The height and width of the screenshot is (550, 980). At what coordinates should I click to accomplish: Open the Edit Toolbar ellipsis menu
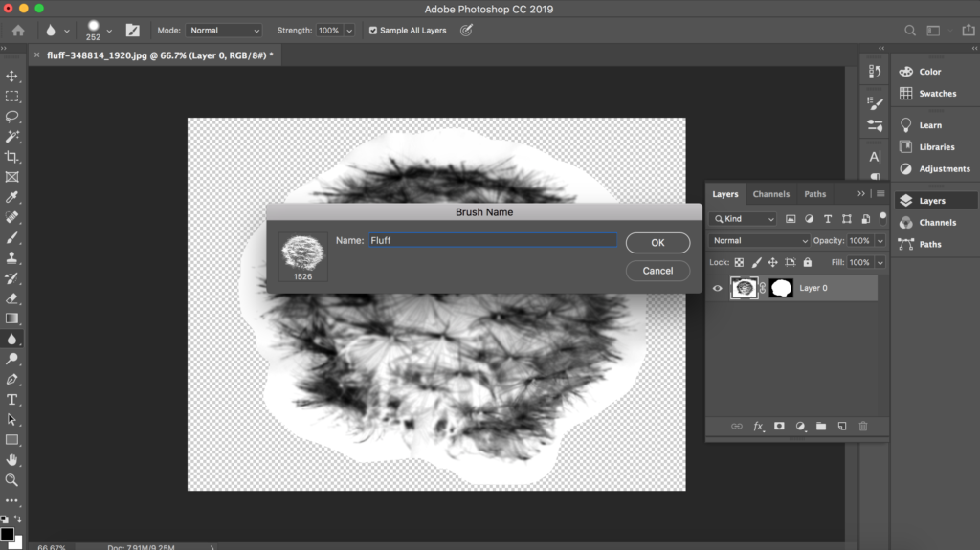coord(11,500)
